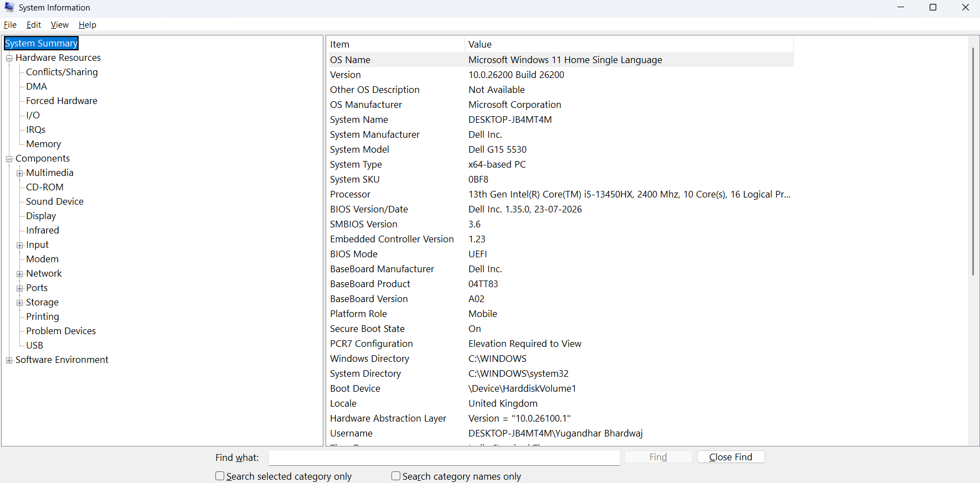This screenshot has width=980, height=483.
Task: Click the details pane vertical scrollbar
Action: point(973,161)
